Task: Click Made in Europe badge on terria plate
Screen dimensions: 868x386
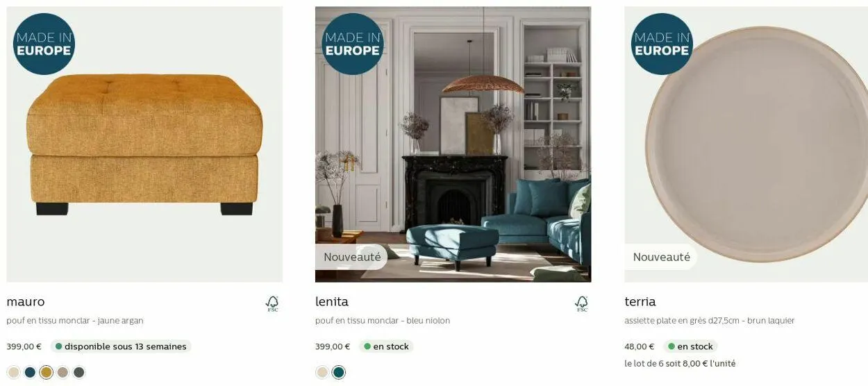Action: pyautogui.click(x=662, y=44)
